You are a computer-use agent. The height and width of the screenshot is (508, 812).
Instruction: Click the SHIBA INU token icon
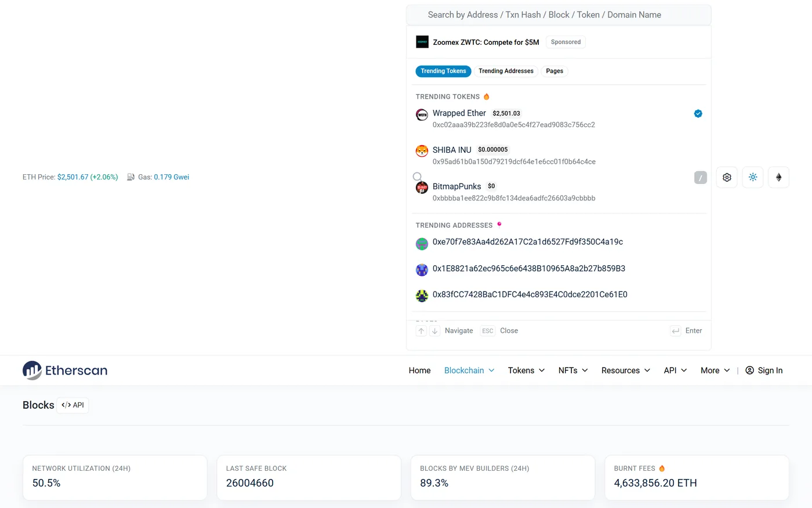(x=422, y=151)
